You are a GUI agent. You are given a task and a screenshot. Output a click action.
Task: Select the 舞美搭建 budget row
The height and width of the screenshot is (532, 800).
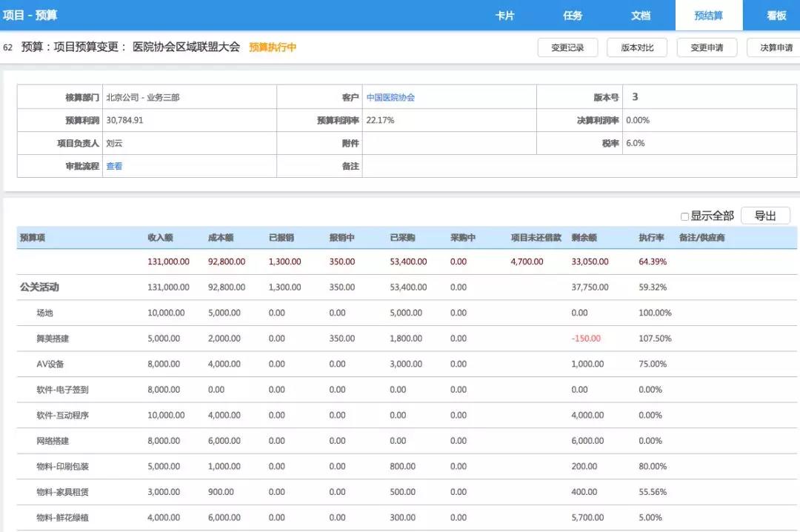pyautogui.click(x=53, y=339)
